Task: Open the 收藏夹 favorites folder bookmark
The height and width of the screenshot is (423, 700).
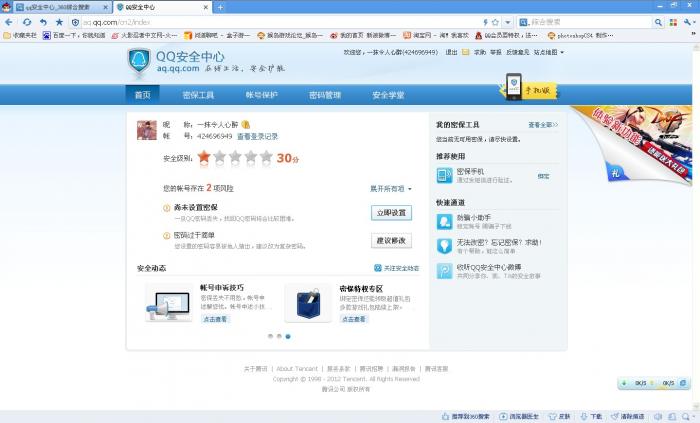Action: [21, 35]
